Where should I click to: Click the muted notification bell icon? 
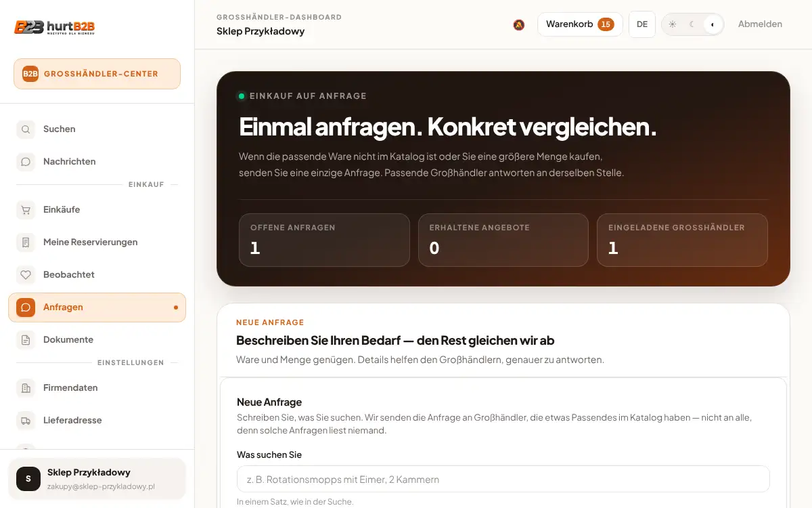pyautogui.click(x=519, y=24)
